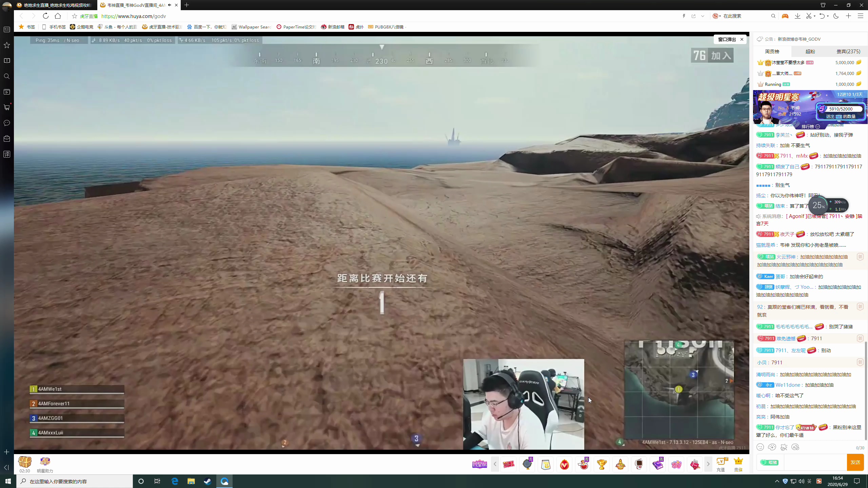
Task: Click the download manager arrow icon
Action: pos(797,16)
